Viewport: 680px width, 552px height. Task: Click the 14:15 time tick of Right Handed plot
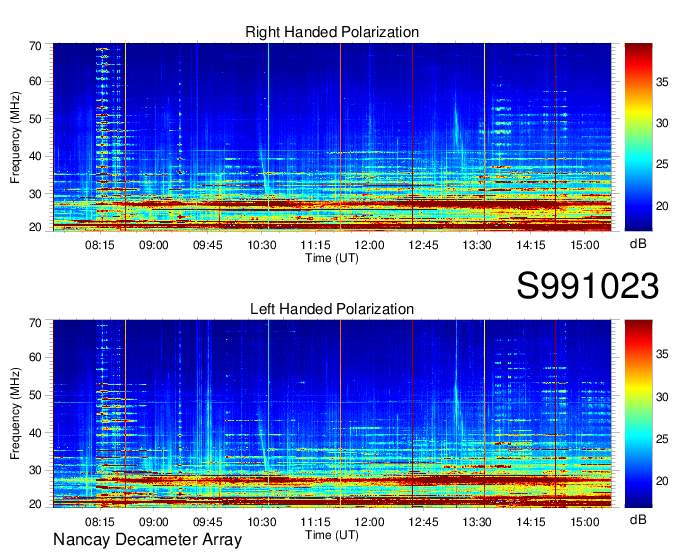click(531, 245)
